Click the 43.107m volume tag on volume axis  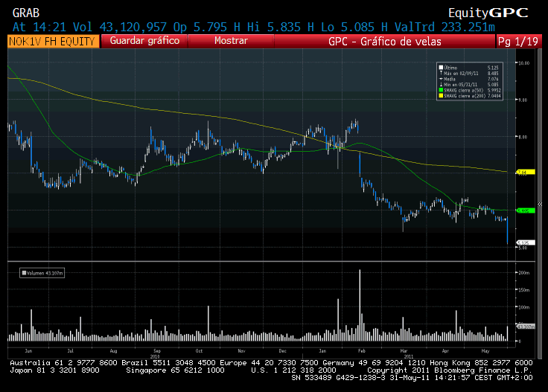526,327
